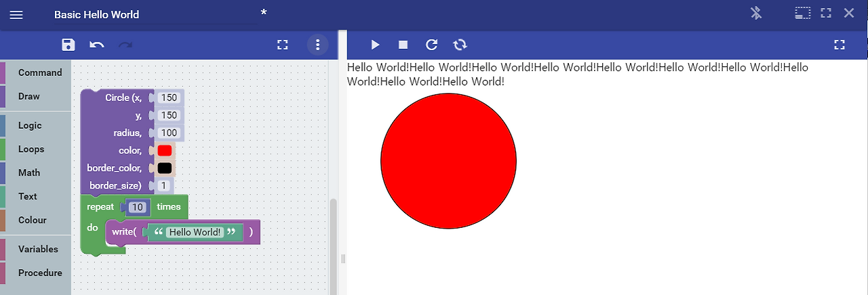The height and width of the screenshot is (295, 868).
Task: Click the sync refresh icon
Action: 460,45
